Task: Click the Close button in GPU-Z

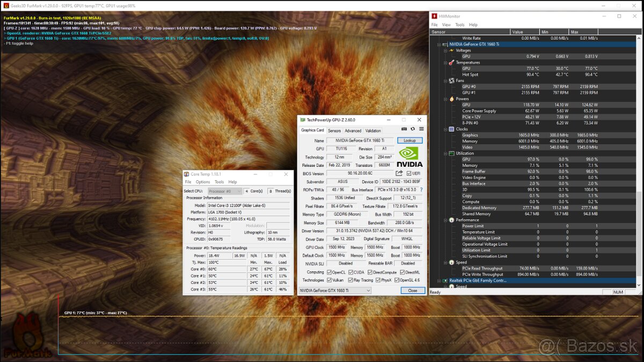Action: [413, 290]
